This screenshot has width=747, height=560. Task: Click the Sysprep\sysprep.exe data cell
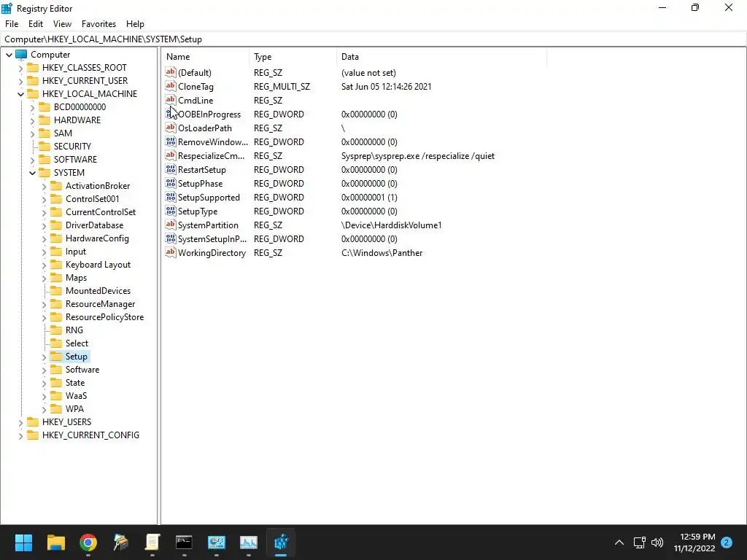(x=418, y=156)
